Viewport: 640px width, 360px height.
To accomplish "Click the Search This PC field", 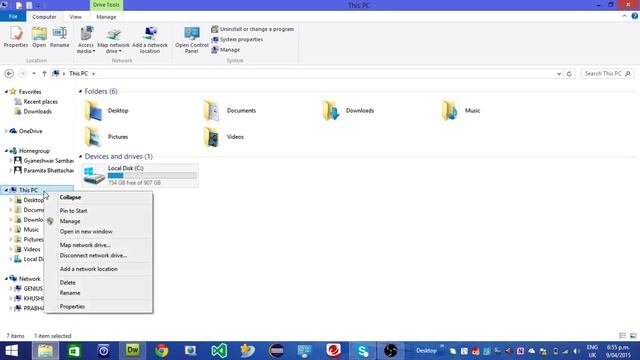I will click(x=607, y=73).
